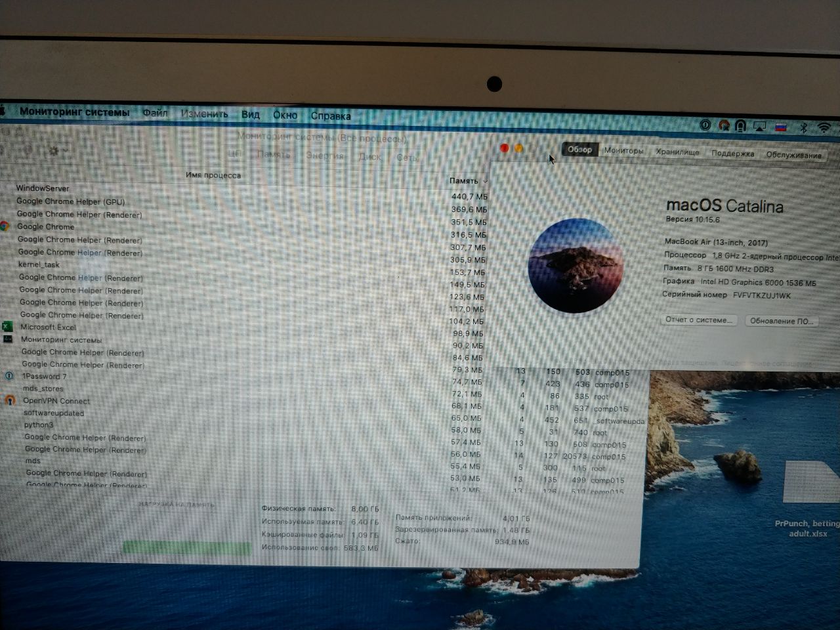Screen dimensions: 840x630
Task: Click the Обновление ПО button
Action: 781,321
